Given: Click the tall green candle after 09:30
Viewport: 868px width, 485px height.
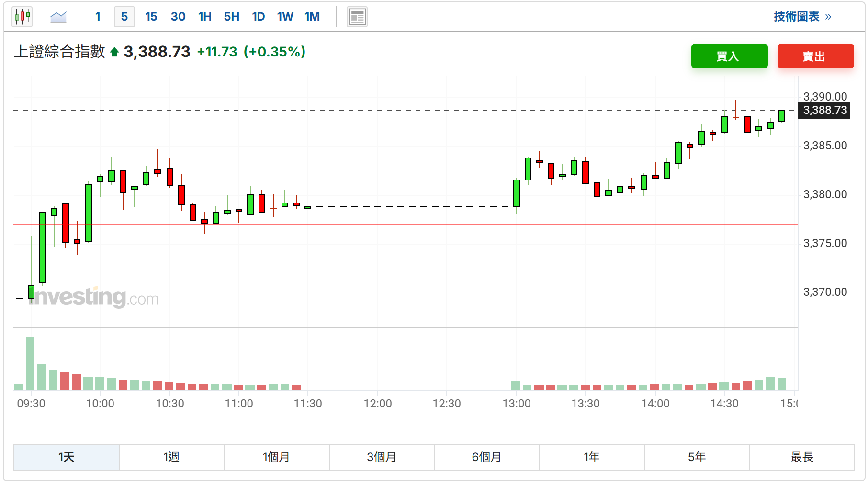Looking at the screenshot, I should 43,248.
